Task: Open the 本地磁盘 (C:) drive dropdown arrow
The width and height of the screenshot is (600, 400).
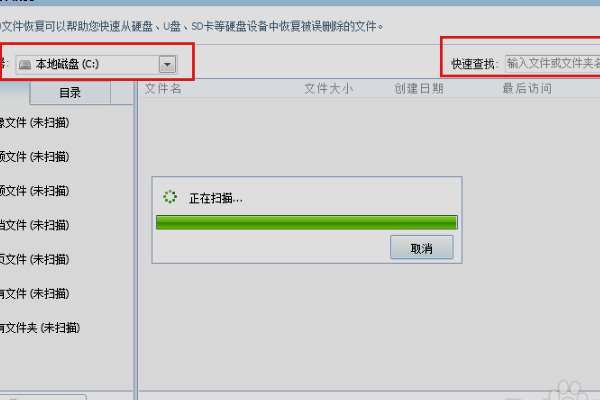Action: pyautogui.click(x=168, y=64)
